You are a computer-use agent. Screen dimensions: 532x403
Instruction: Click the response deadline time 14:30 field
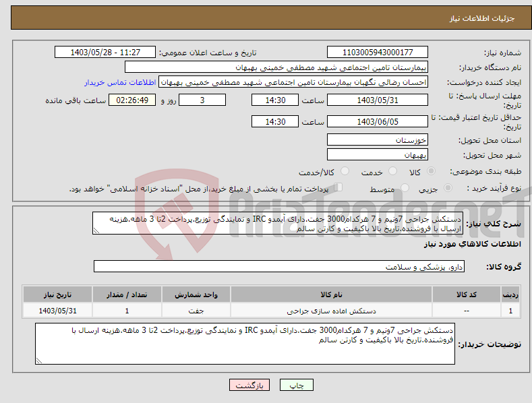coord(275,100)
